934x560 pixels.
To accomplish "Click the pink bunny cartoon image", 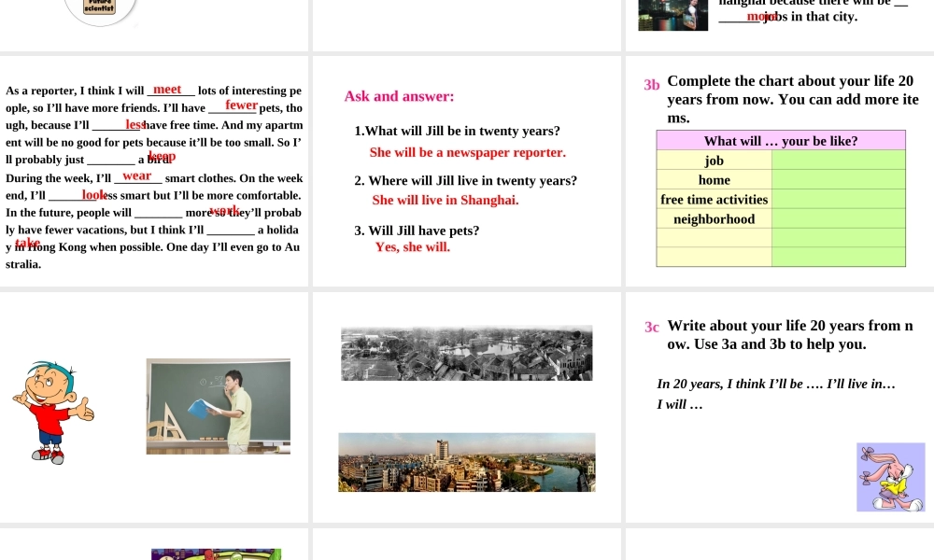I will [890, 477].
